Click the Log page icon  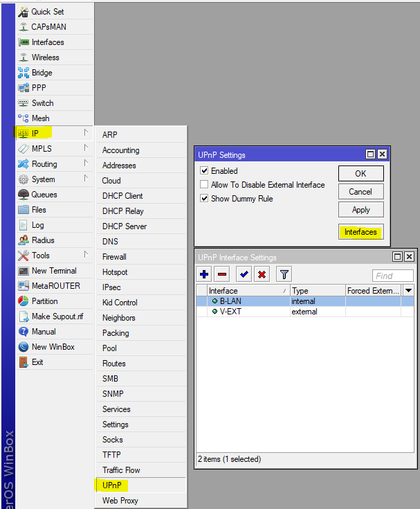coord(24,225)
